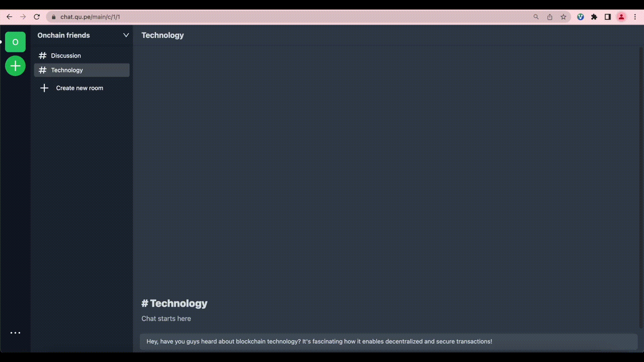Click the share page icon in address bar

tap(550, 17)
